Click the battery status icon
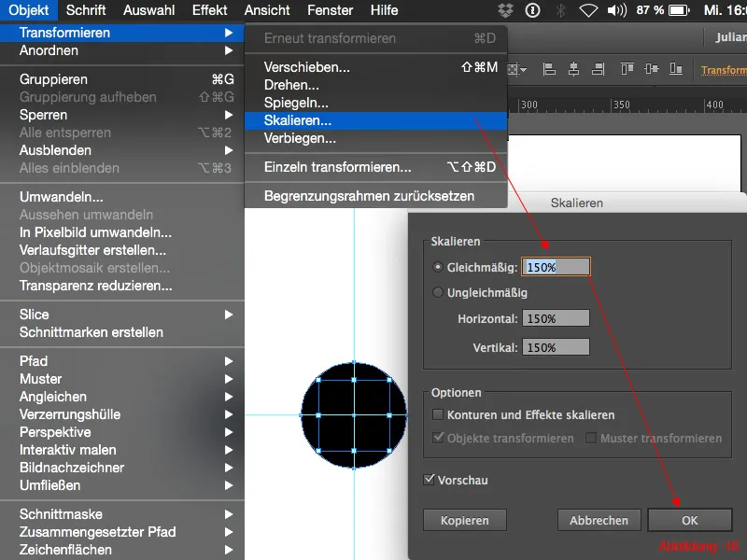 tap(679, 10)
